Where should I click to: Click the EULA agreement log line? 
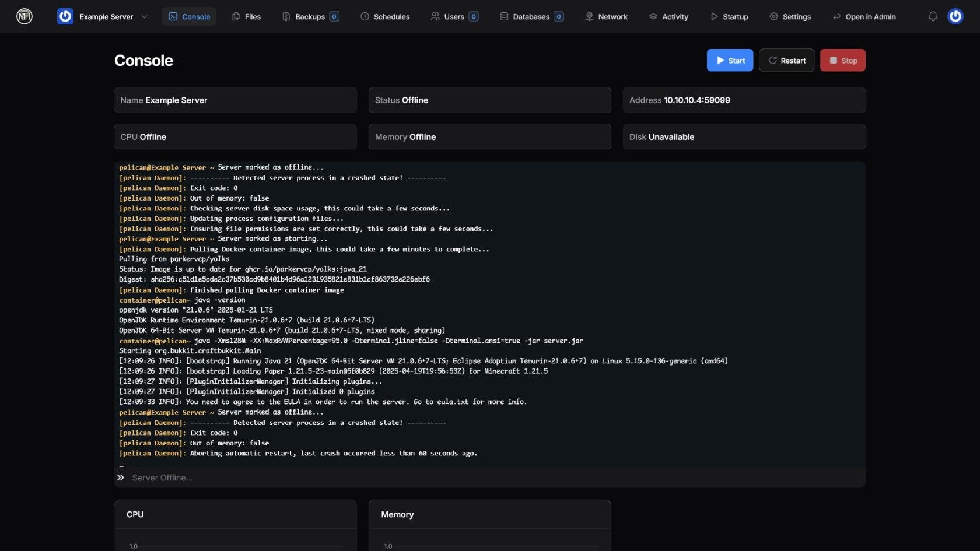[323, 402]
